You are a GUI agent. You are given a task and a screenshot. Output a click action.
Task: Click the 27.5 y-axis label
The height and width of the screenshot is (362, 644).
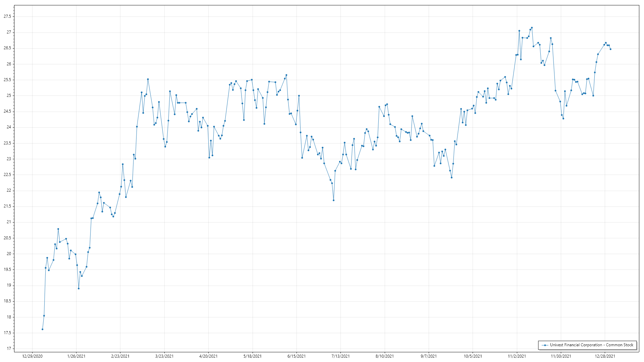pos(7,16)
